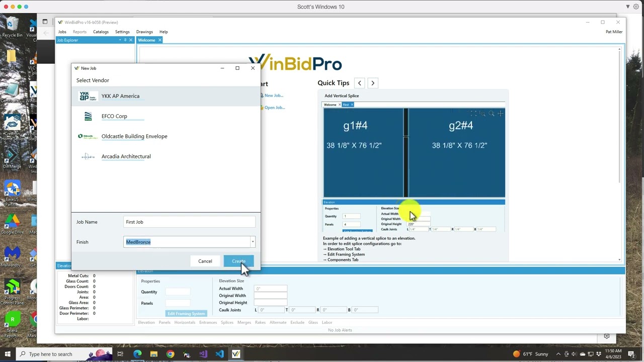This screenshot has height=362, width=644.
Task: Close the Welcome tab with its X
Action: pyautogui.click(x=159, y=40)
